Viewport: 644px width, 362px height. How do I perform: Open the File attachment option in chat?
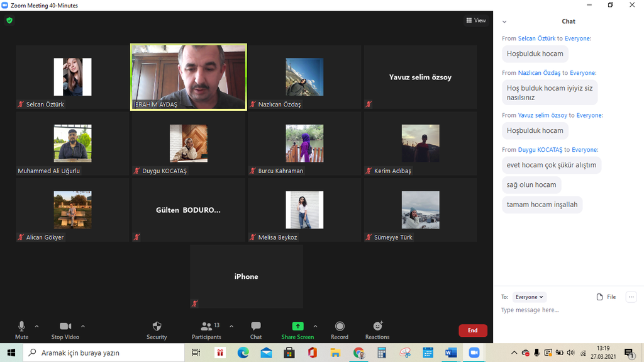click(606, 297)
